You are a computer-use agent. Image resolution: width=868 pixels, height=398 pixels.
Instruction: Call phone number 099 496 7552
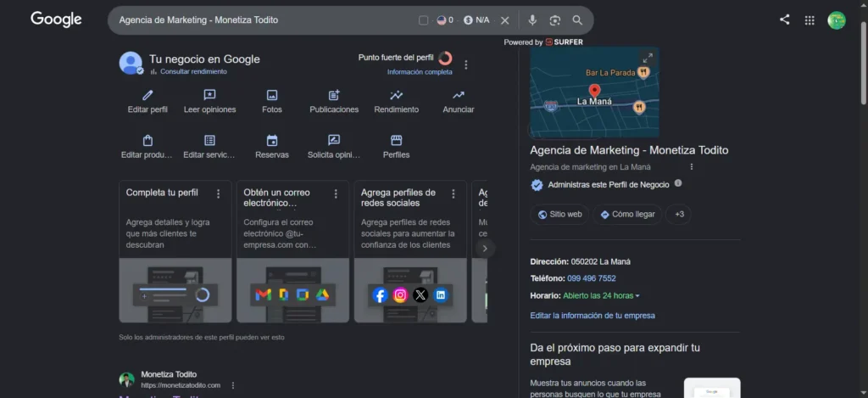[591, 278]
